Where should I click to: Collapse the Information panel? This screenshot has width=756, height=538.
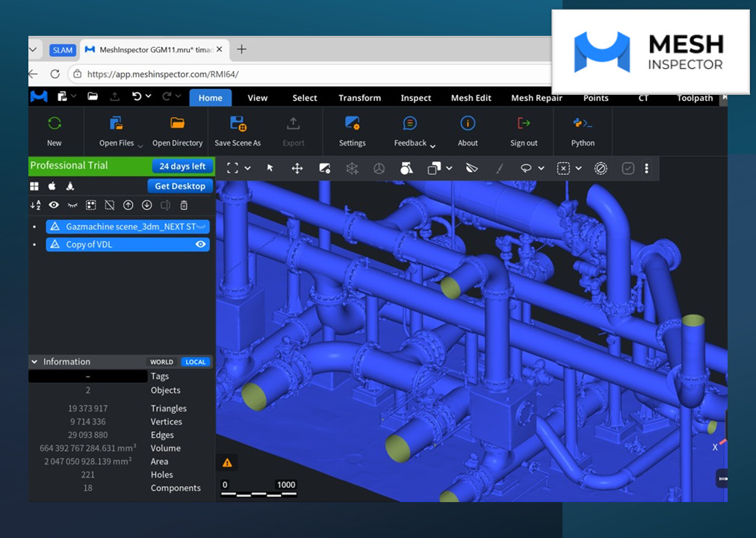pos(34,362)
